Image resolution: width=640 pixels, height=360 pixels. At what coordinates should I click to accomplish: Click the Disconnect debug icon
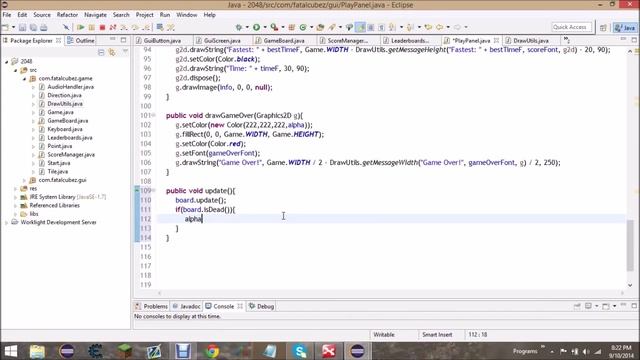[x=113, y=27]
